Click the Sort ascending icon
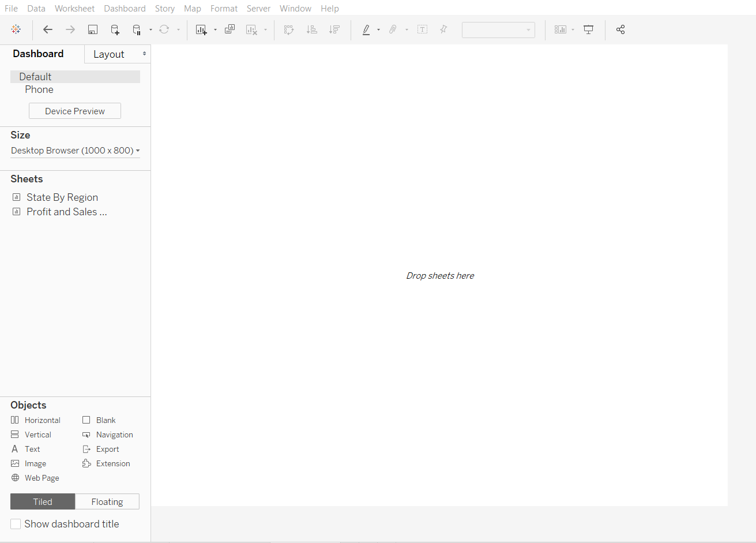The image size is (756, 543). [x=312, y=29]
